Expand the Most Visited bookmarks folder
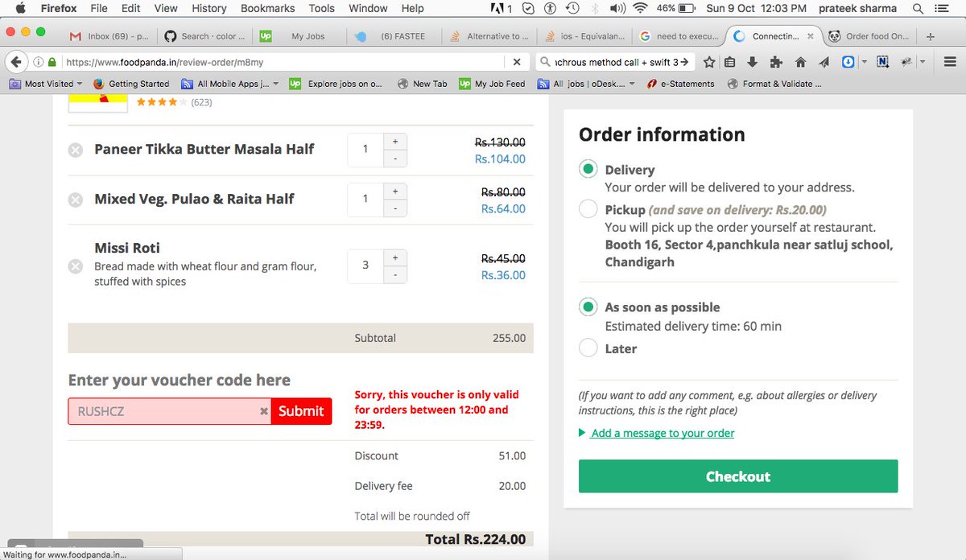966x560 pixels. coord(45,84)
